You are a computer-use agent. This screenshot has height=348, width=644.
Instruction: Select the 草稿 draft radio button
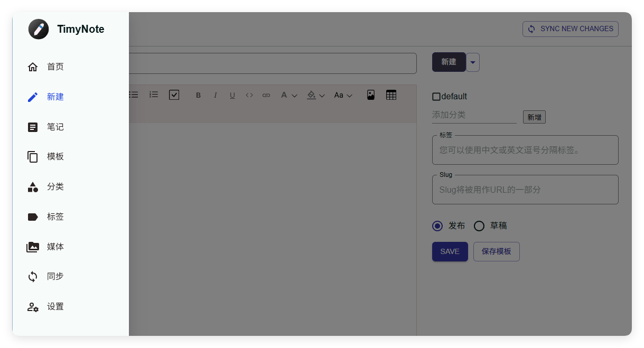click(479, 225)
